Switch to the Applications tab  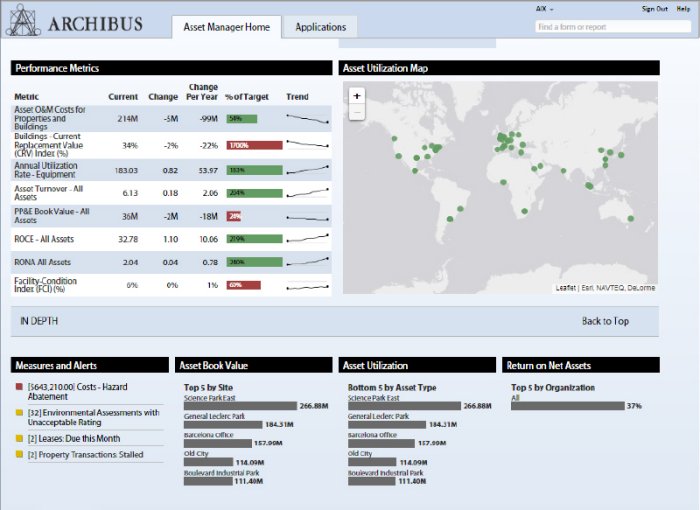(320, 27)
